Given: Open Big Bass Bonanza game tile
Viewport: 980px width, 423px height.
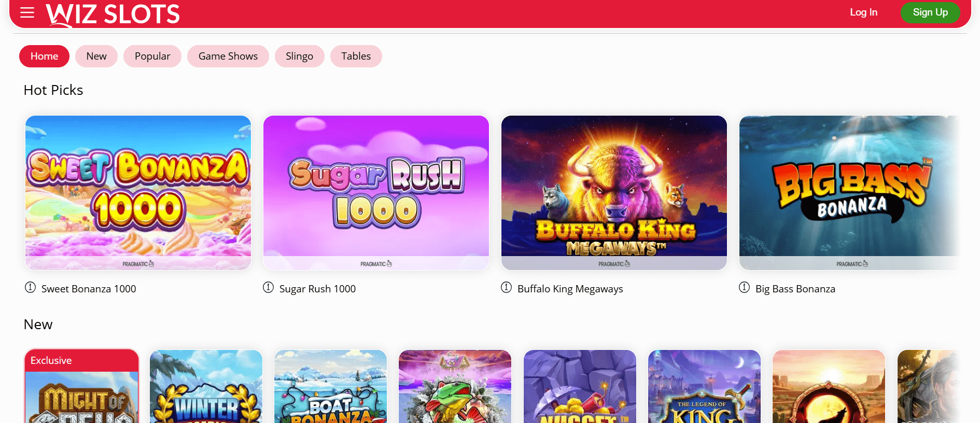Looking at the screenshot, I should [x=849, y=193].
